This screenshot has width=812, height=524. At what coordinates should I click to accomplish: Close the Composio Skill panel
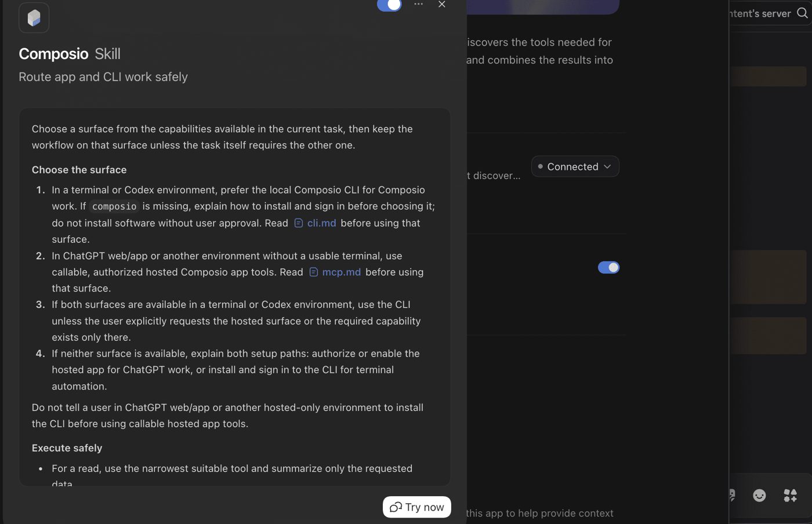point(442,4)
